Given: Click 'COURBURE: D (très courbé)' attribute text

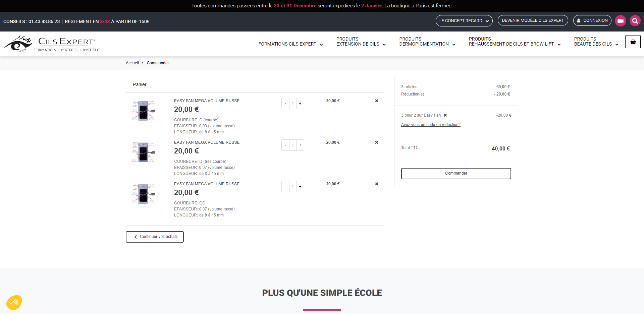Looking at the screenshot, I should pos(200,162).
